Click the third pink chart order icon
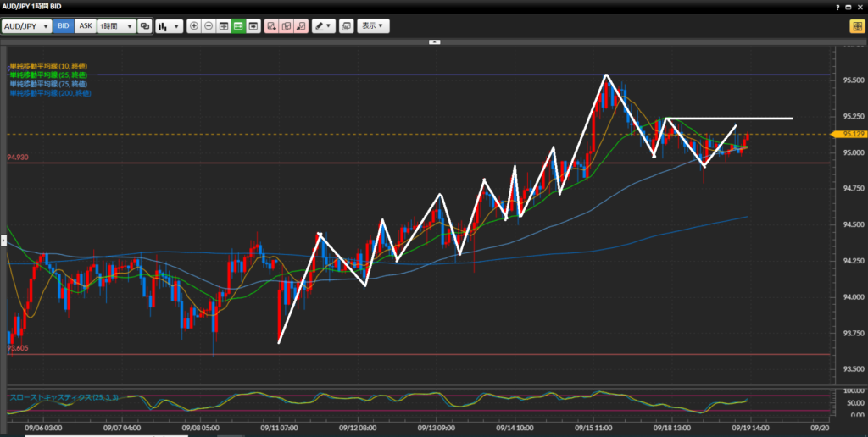Image resolution: width=868 pixels, height=437 pixels. pos(301,26)
